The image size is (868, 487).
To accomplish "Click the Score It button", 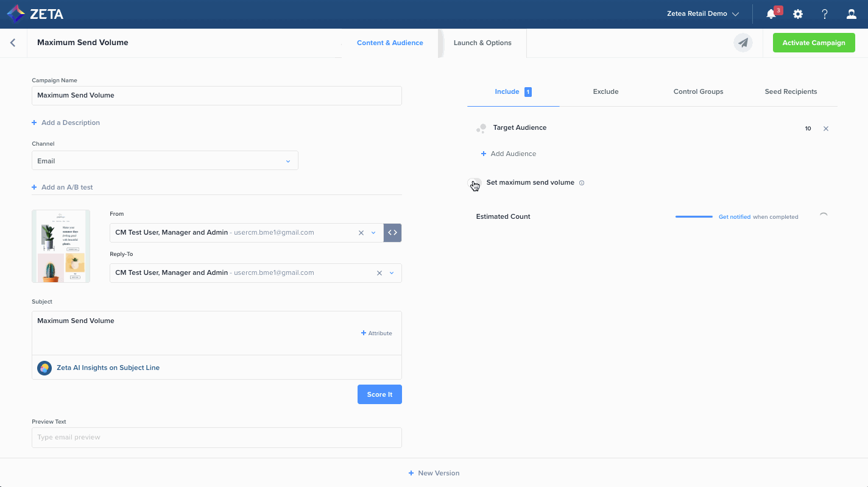I will 379,394.
